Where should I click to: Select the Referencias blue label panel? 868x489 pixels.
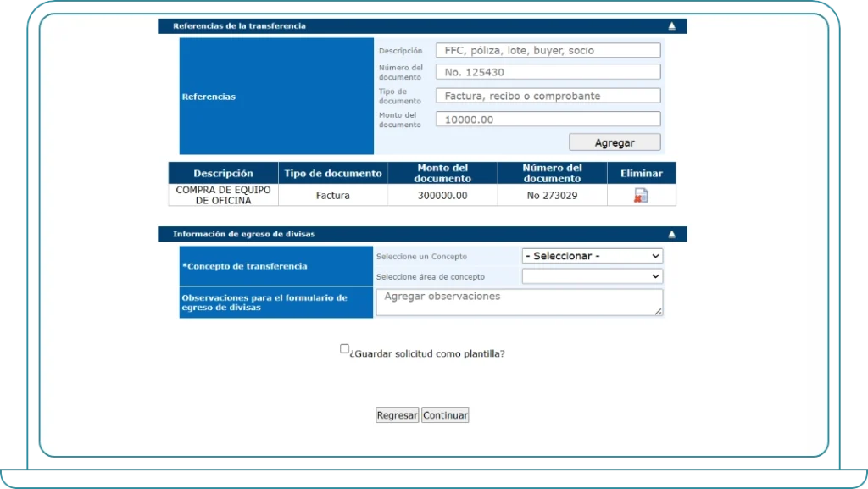coord(275,96)
